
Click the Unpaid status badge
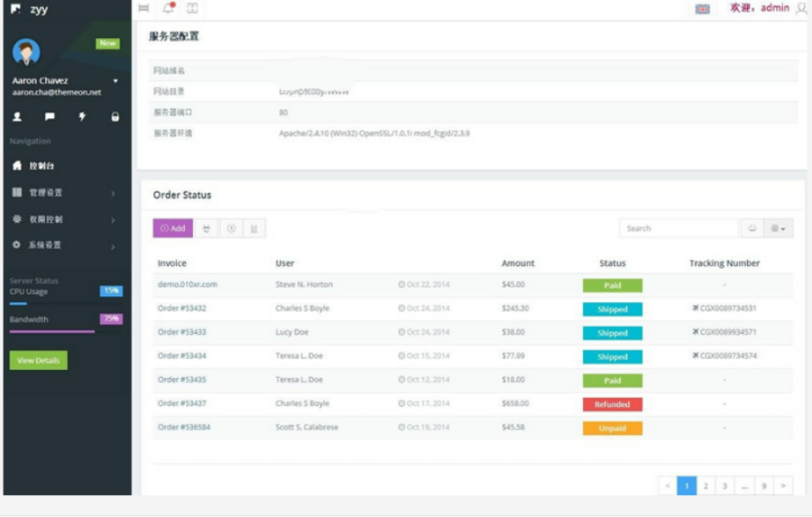pos(613,429)
